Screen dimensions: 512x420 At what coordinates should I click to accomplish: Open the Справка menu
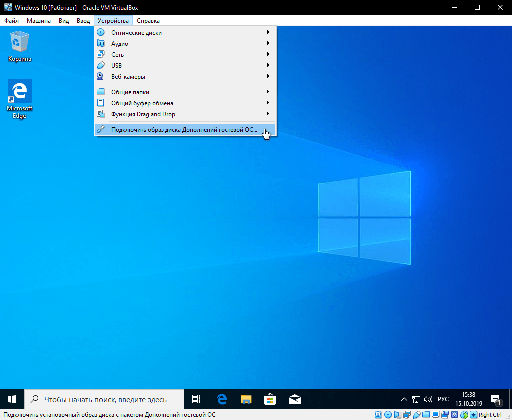[x=148, y=21]
